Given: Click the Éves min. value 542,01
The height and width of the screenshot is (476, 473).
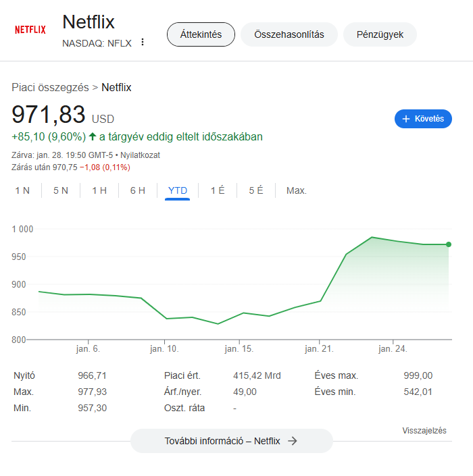Looking at the screenshot, I should coord(418,392).
